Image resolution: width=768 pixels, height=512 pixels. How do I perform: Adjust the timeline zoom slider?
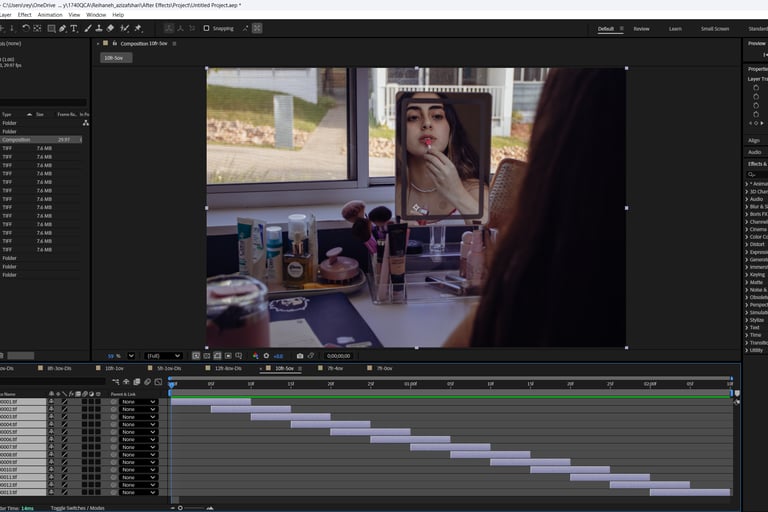(180, 508)
